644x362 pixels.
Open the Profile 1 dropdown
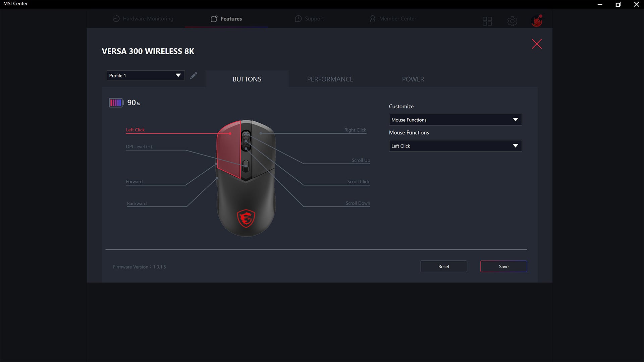[x=145, y=75]
